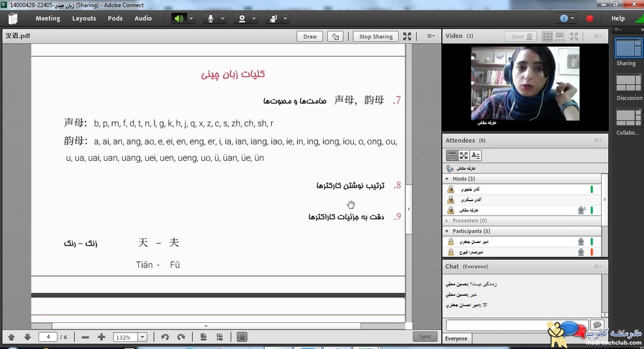Click the pointer tool icon beside Draw
The image size is (644, 349).
[x=335, y=36]
